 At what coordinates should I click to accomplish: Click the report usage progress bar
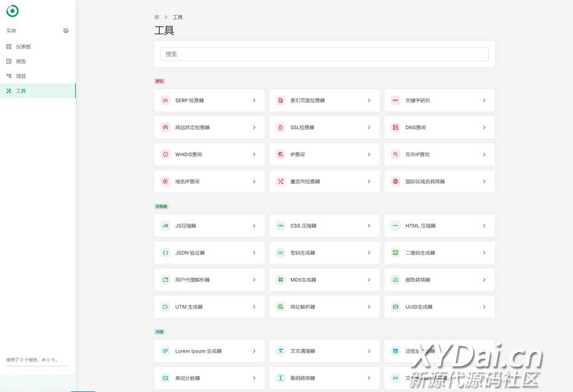37,366
